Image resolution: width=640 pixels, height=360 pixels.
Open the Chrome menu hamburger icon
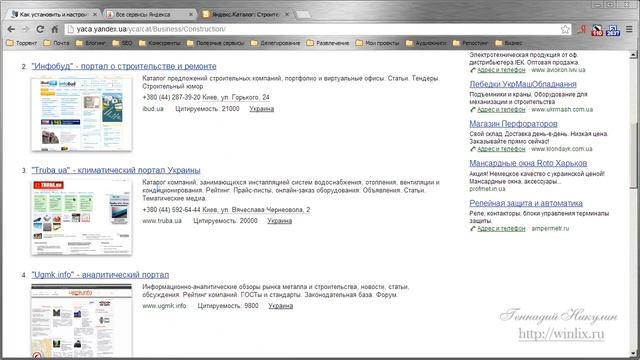pyautogui.click(x=629, y=29)
